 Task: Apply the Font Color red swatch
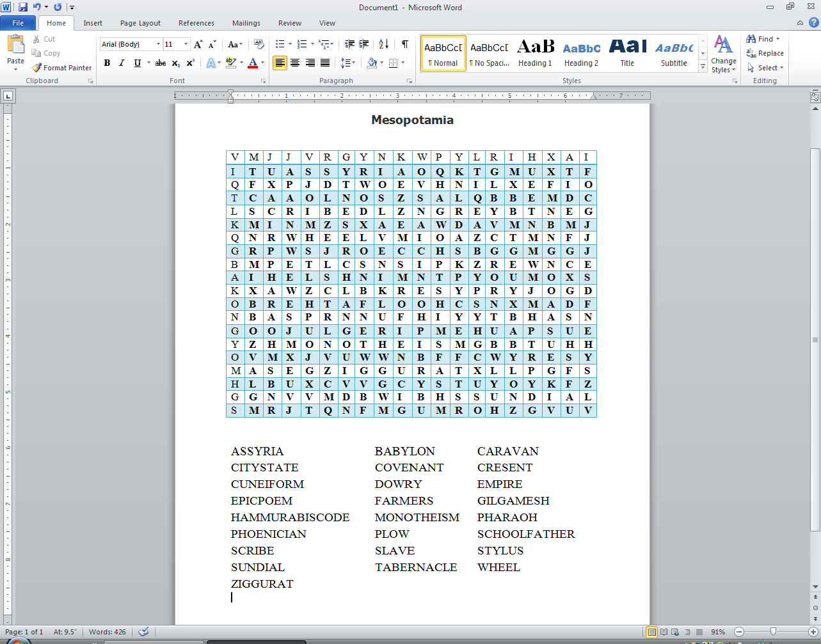pos(252,63)
